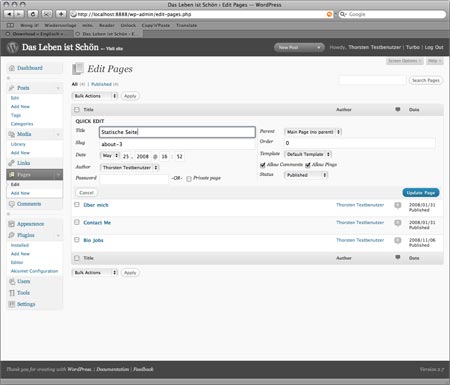Click the Order input field

coord(360,143)
